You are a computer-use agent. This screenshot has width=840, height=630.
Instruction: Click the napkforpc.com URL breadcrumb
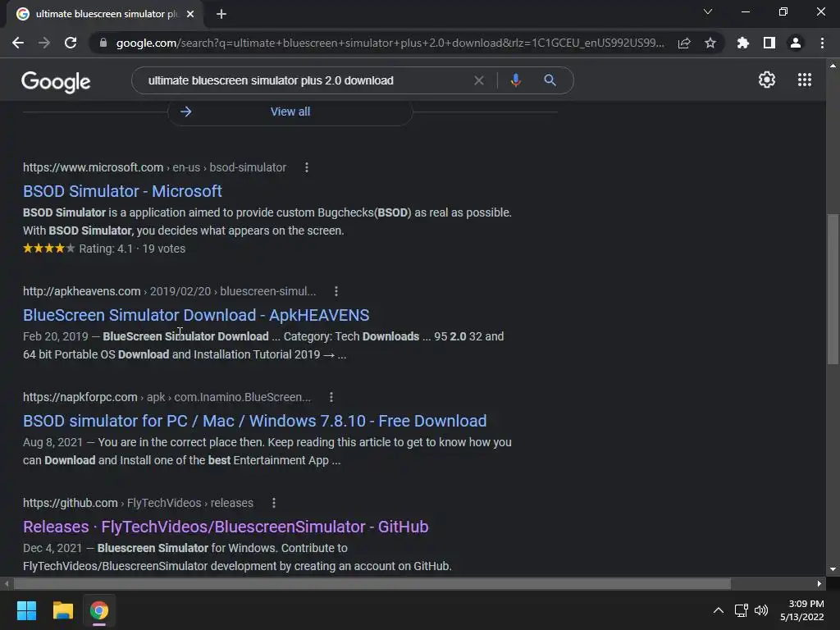(167, 397)
